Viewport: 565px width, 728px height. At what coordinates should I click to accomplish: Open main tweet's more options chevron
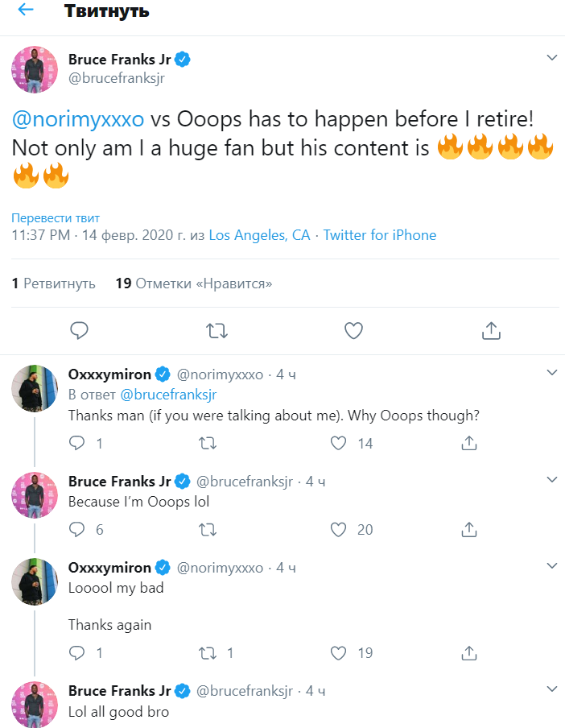pos(551,58)
